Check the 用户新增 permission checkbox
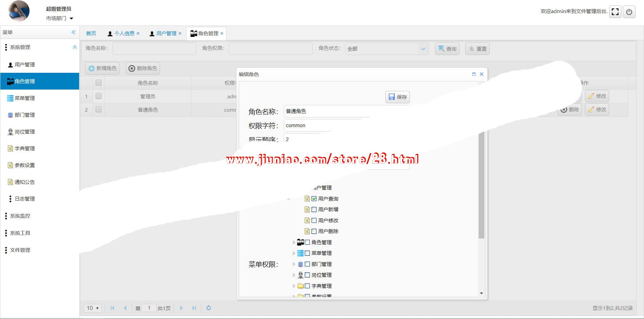 (x=314, y=209)
